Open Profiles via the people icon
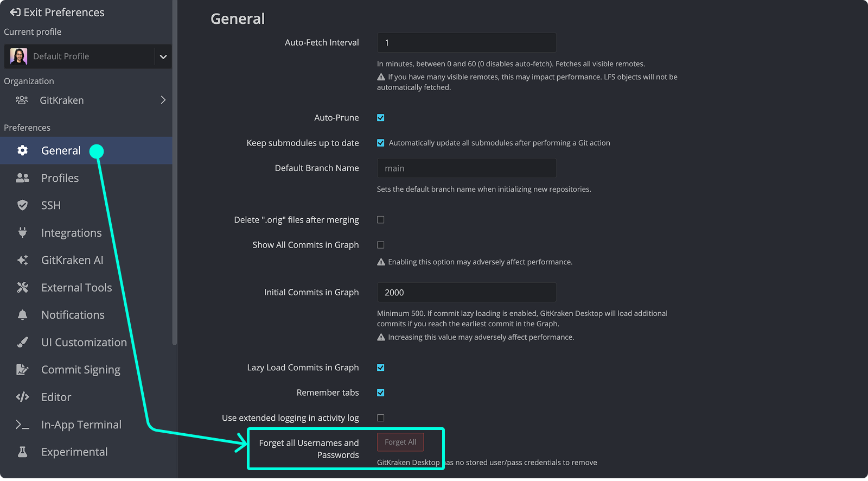Image resolution: width=868 pixels, height=481 pixels. coord(22,178)
